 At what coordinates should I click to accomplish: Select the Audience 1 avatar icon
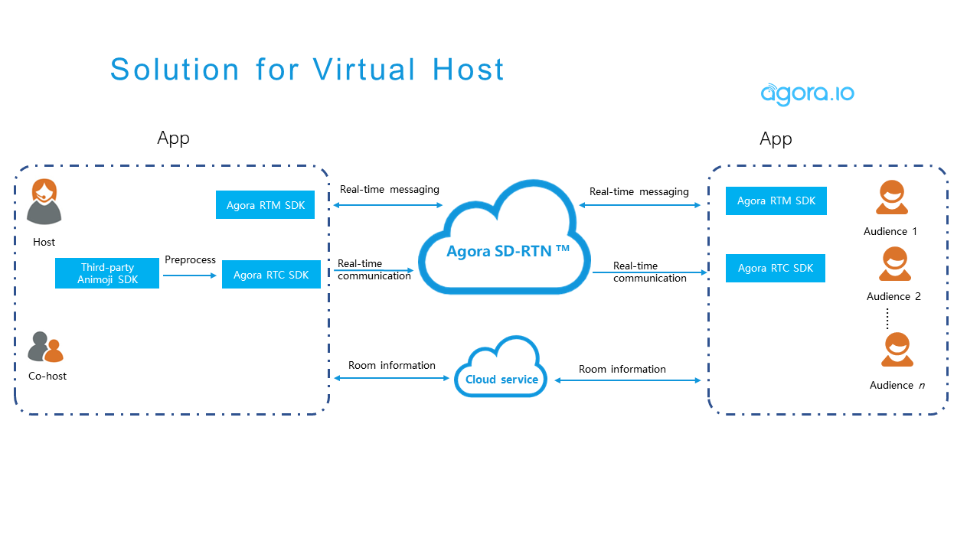891,197
